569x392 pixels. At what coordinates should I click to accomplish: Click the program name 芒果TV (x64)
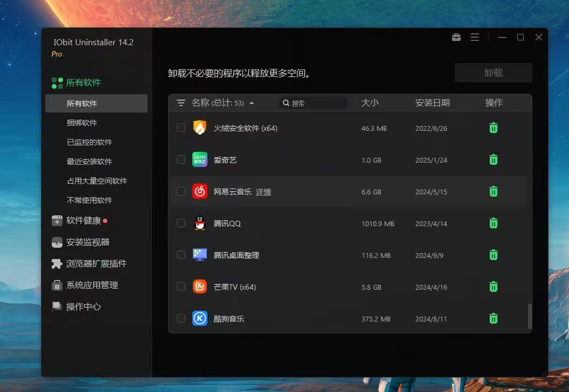[234, 287]
